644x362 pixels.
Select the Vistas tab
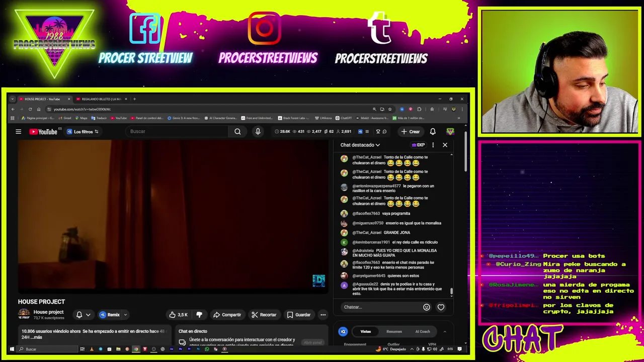coord(365,332)
